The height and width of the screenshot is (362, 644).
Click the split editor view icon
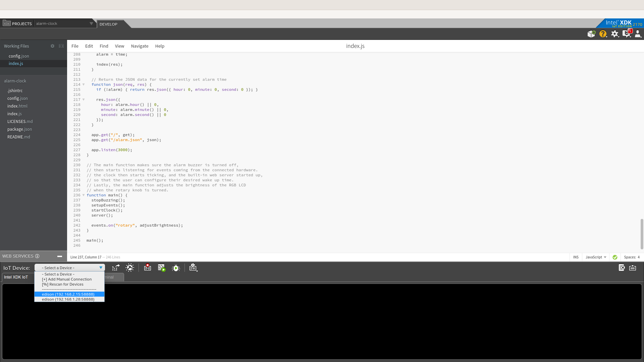(x=61, y=46)
